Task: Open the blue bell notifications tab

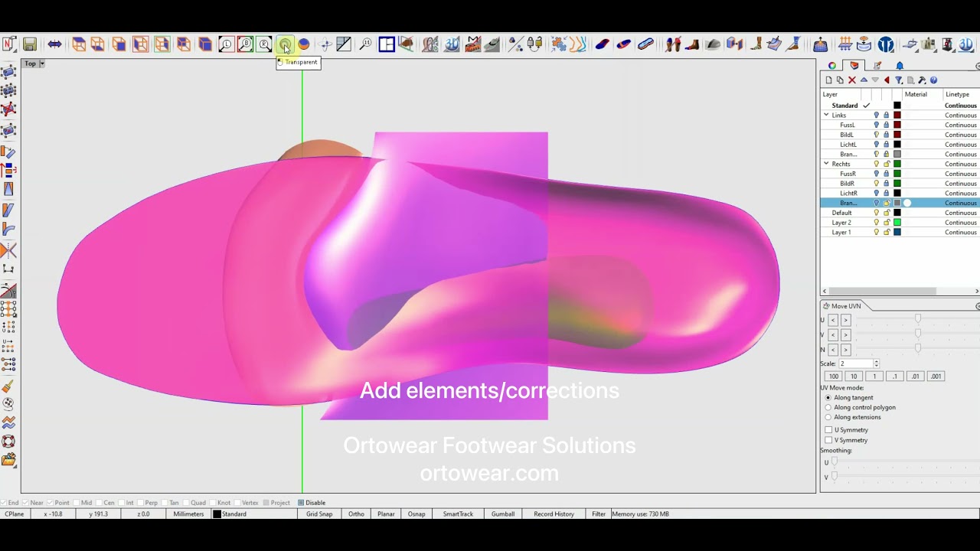Action: tap(900, 66)
